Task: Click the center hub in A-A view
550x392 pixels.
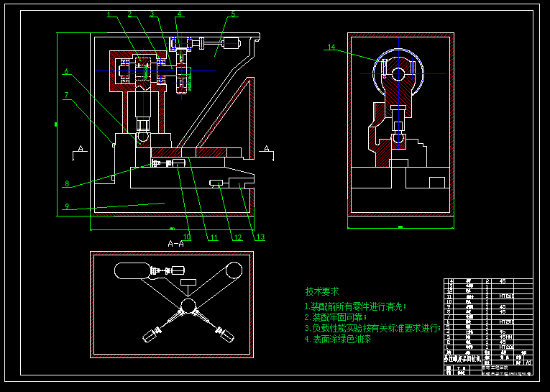Action: point(189,306)
